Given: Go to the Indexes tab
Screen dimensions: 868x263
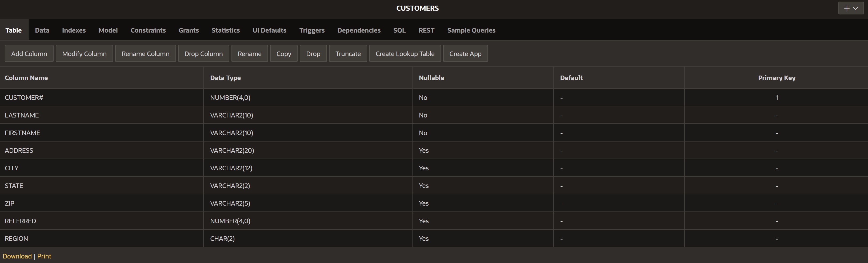Looking at the screenshot, I should pyautogui.click(x=74, y=30).
